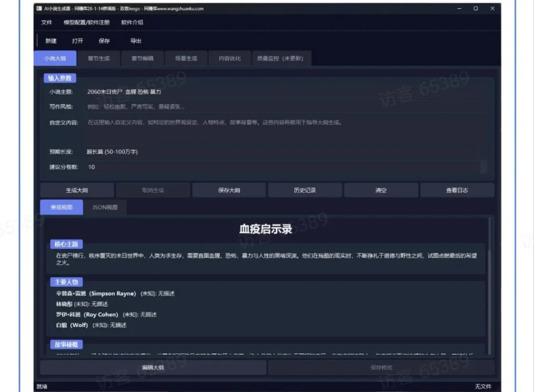Click the outline title 血疫启示录
The image size is (534, 392).
pyautogui.click(x=265, y=229)
